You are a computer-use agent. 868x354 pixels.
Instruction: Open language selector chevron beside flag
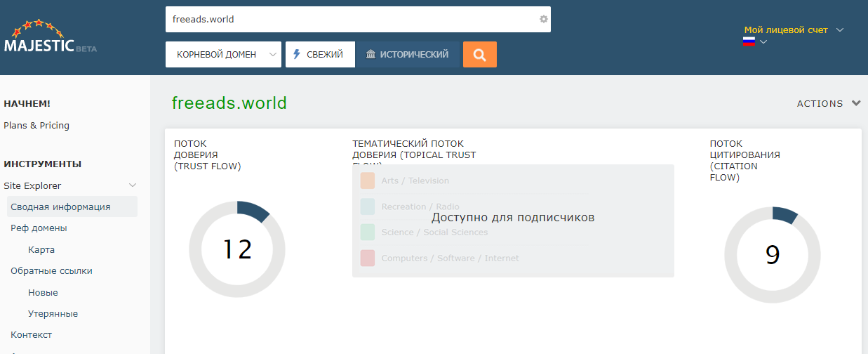(763, 42)
